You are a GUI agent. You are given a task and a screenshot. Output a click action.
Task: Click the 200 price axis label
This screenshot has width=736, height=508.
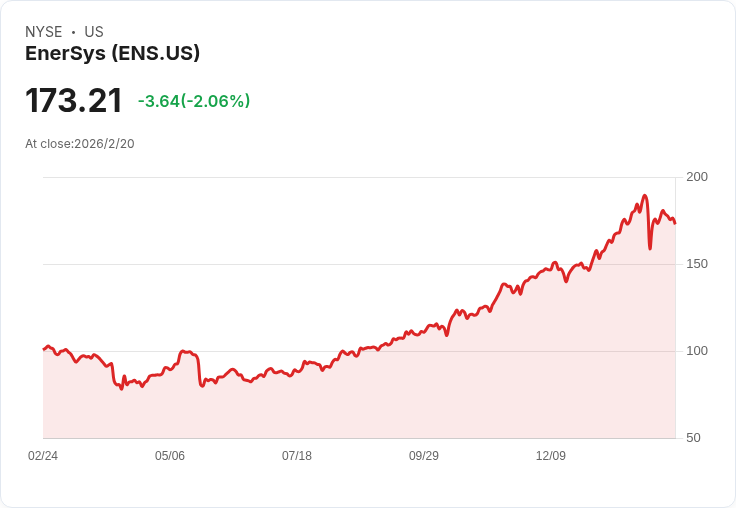(x=697, y=177)
